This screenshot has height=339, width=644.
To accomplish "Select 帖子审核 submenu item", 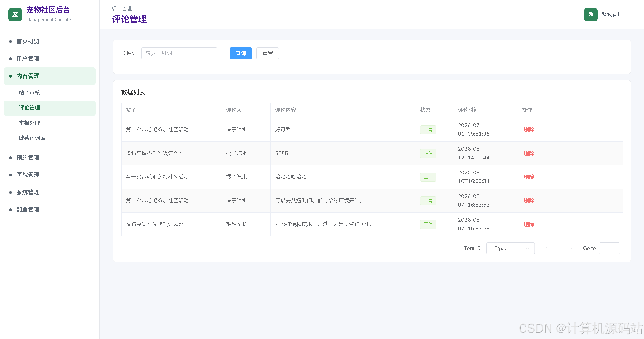I will [x=50, y=93].
